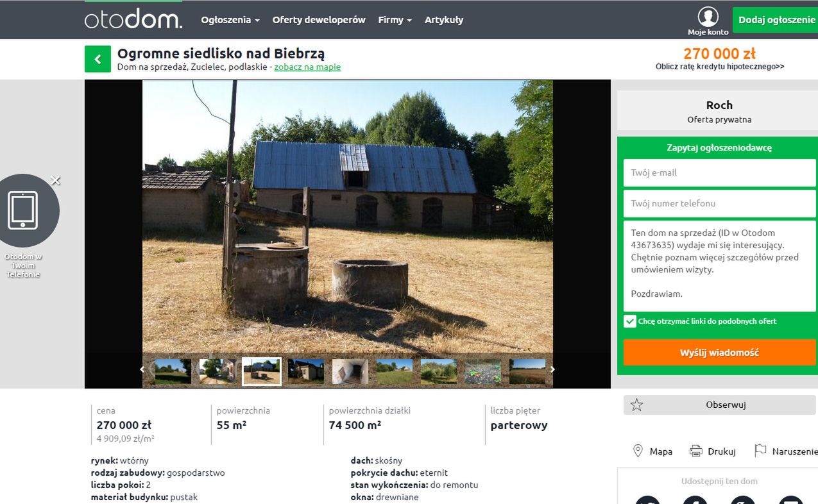
Task: Send message with Wyślij wiadomość button
Action: (x=719, y=353)
